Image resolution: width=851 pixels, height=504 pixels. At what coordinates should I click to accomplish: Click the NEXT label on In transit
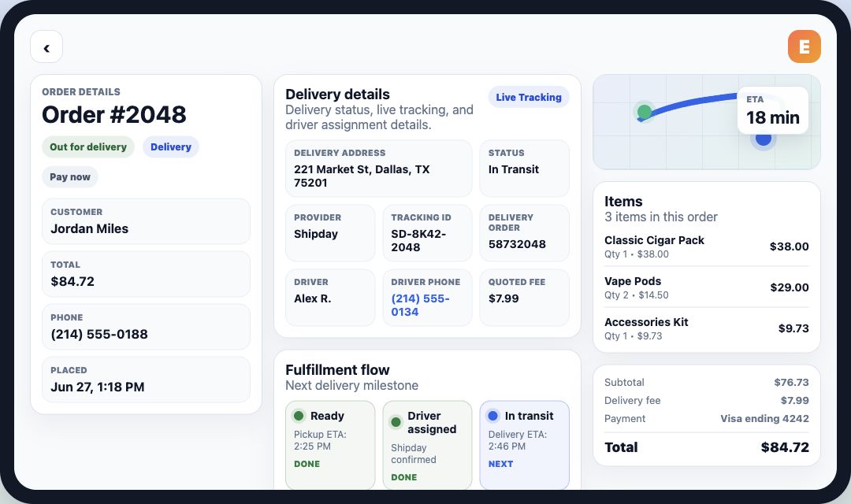click(500, 465)
